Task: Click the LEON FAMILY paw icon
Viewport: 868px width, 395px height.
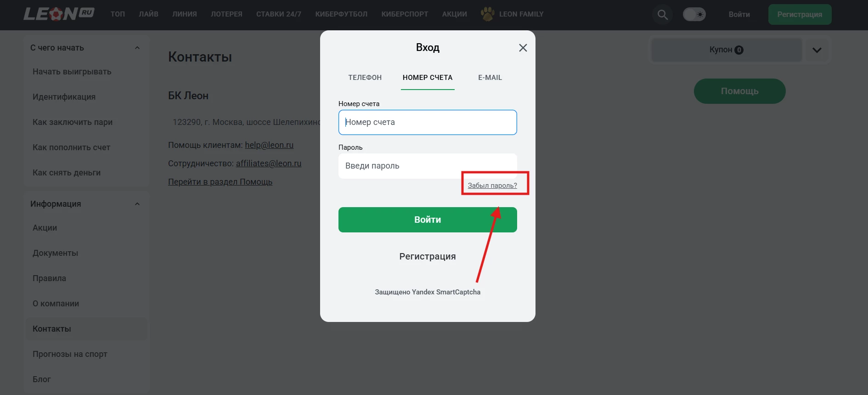Action: tap(487, 14)
